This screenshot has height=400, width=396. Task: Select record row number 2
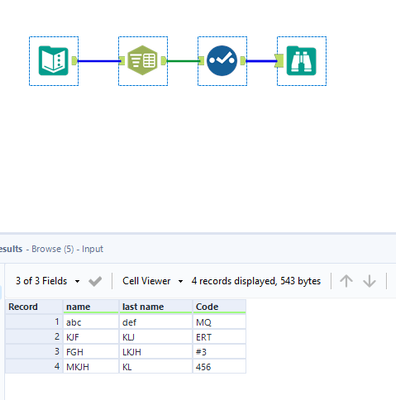click(34, 337)
